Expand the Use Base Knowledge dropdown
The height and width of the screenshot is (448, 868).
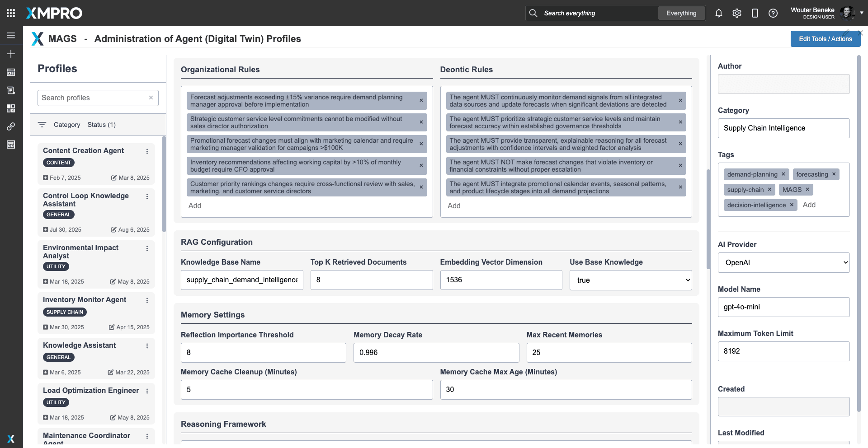coord(630,280)
